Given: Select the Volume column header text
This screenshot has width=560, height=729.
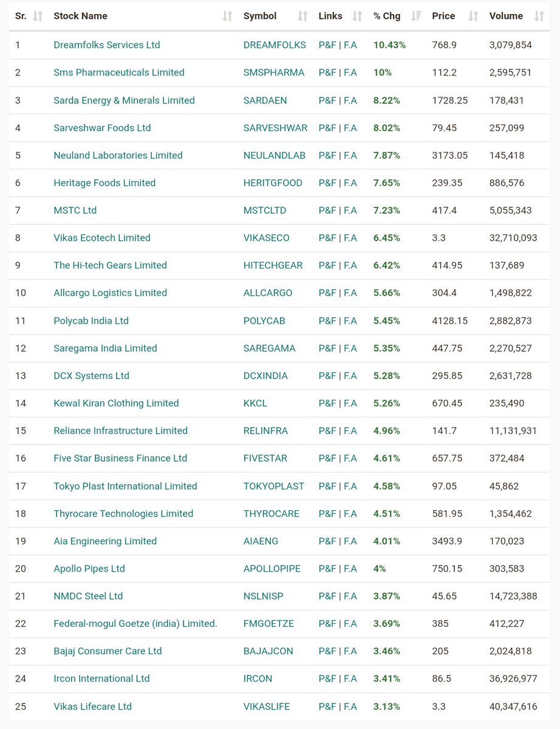Looking at the screenshot, I should click(x=506, y=16).
